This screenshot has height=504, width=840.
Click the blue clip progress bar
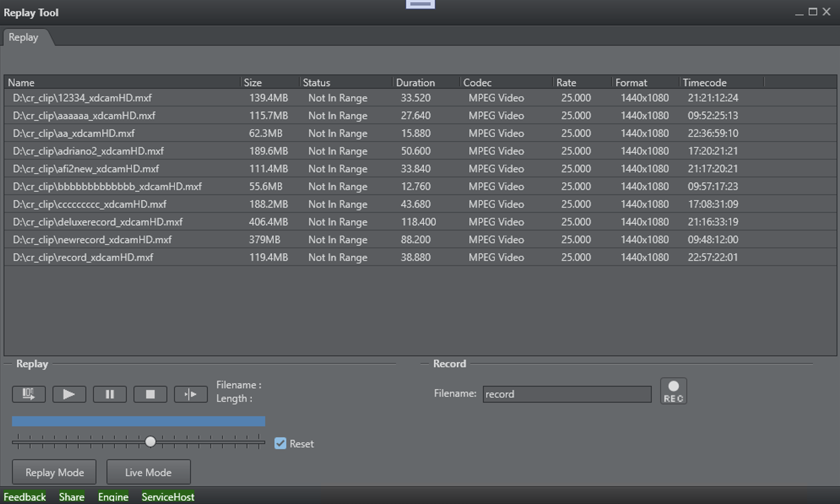138,421
